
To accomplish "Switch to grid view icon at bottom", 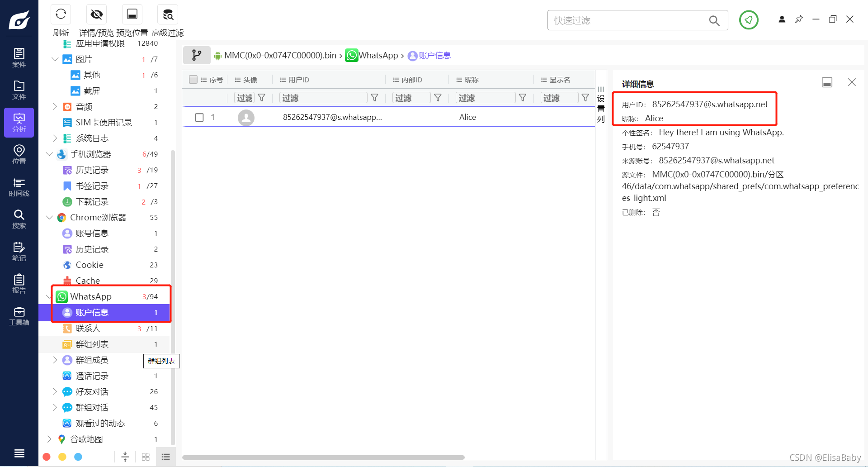I will coord(146,457).
